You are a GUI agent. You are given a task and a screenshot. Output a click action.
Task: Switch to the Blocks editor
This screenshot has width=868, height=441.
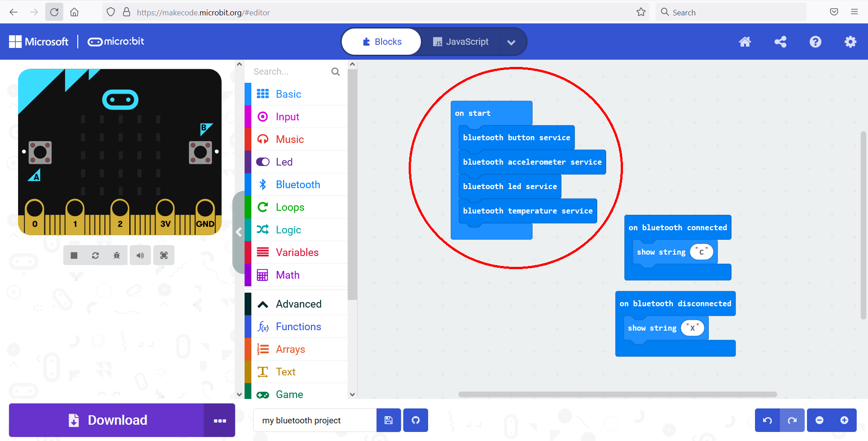click(382, 42)
